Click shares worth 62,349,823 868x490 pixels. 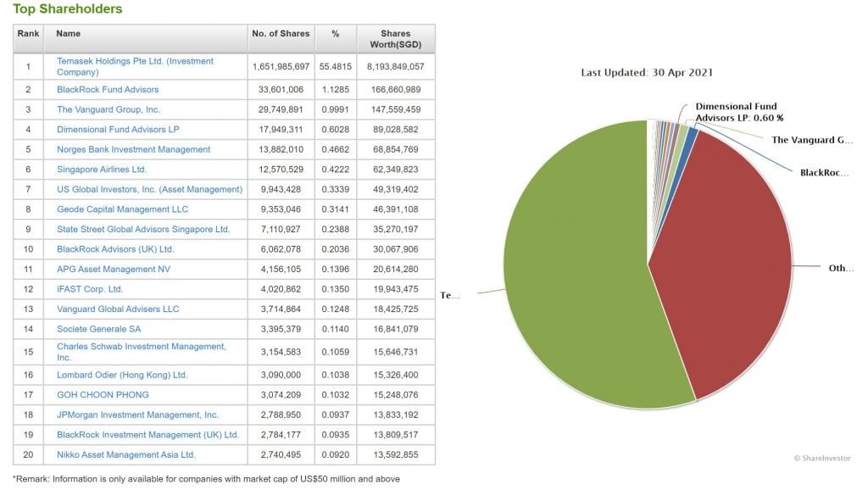(x=395, y=170)
